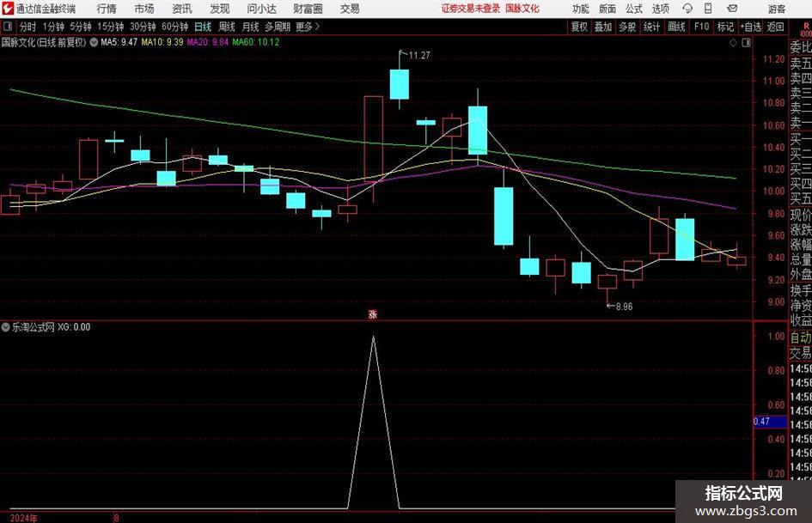Image resolution: width=812 pixels, height=523 pixels.
Task: Click the MA10: 9.39 indicator label
Action: click(162, 42)
